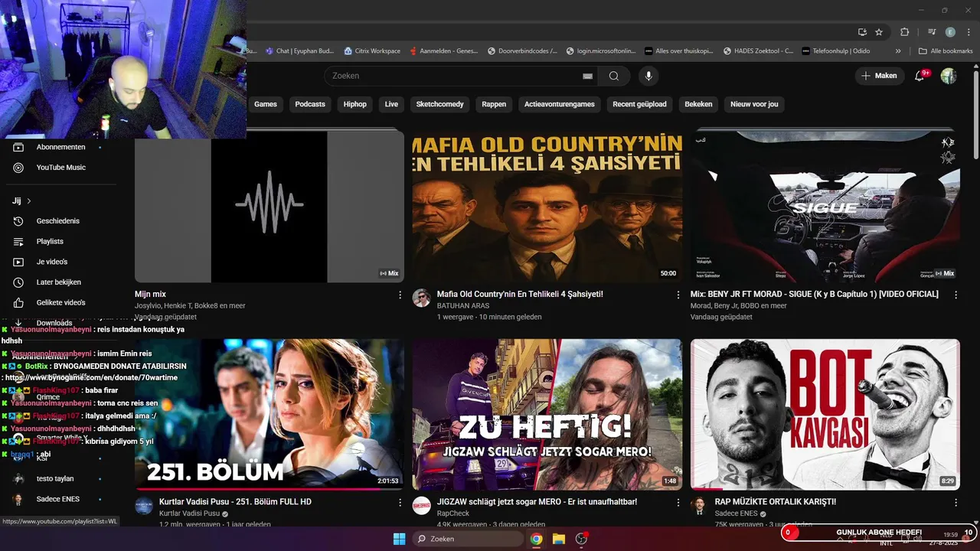Select the Games filter chip
This screenshot has height=551, width=980.
point(266,104)
